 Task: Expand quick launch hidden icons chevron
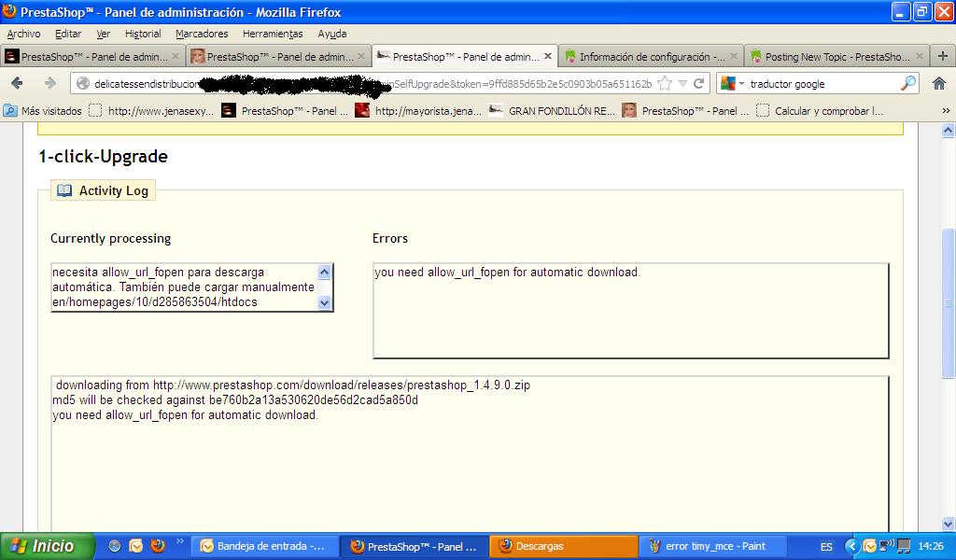tap(179, 540)
